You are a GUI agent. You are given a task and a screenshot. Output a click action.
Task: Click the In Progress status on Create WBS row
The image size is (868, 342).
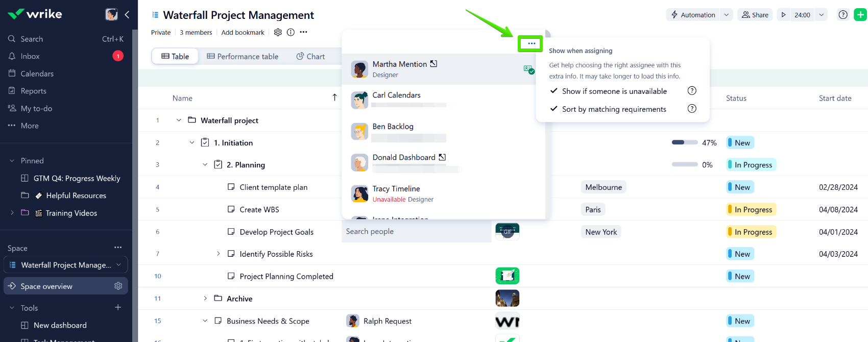point(751,209)
